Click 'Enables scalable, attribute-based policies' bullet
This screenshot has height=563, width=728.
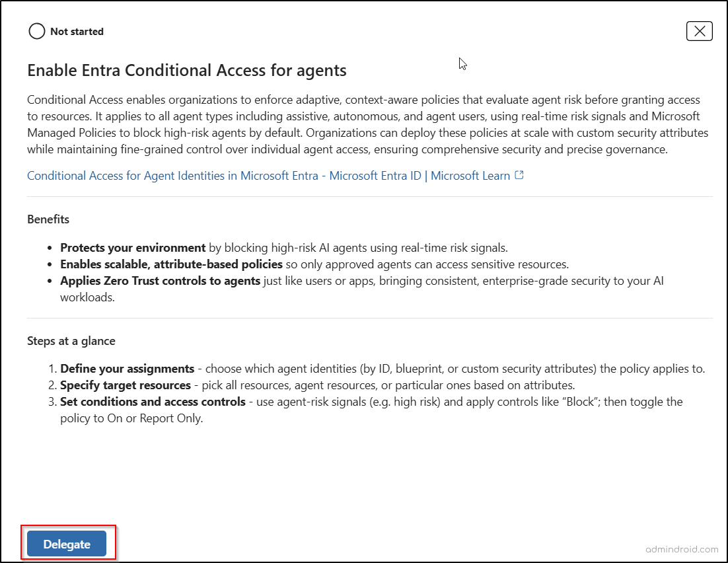[171, 264]
